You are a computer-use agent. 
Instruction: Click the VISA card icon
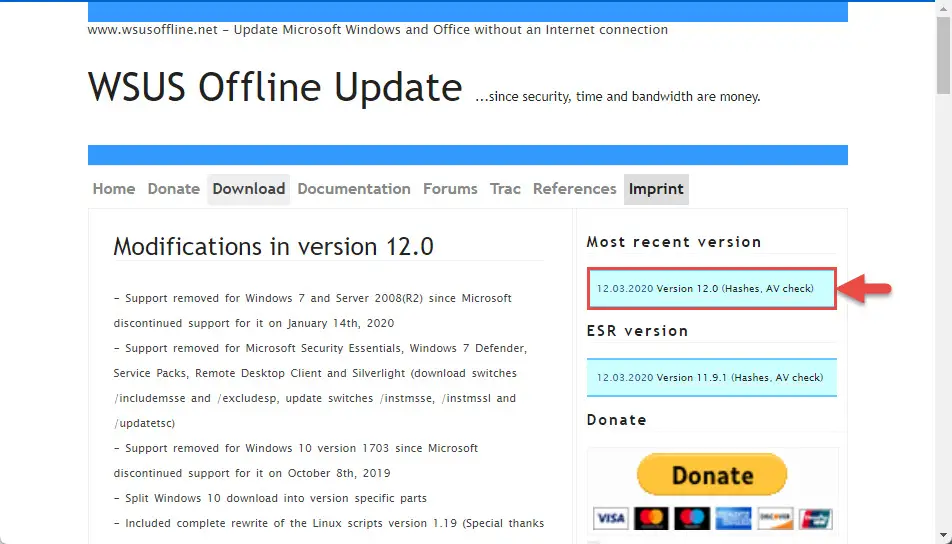(610, 518)
